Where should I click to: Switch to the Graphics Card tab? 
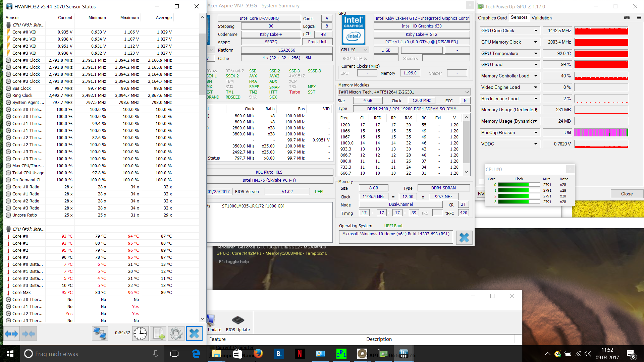[x=492, y=18]
